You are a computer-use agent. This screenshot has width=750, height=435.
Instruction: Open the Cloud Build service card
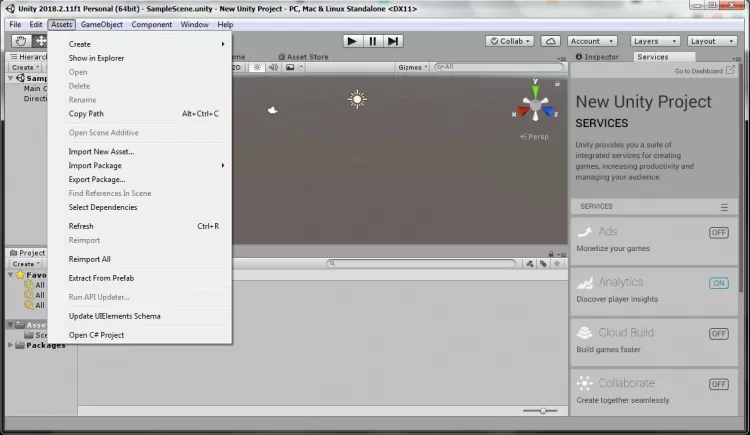point(654,341)
